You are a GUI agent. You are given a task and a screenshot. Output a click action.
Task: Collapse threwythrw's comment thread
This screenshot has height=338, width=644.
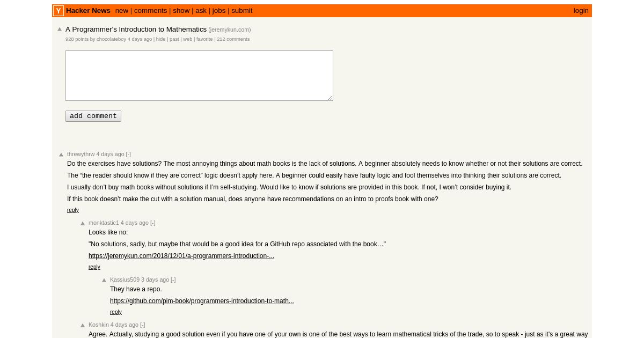128,154
